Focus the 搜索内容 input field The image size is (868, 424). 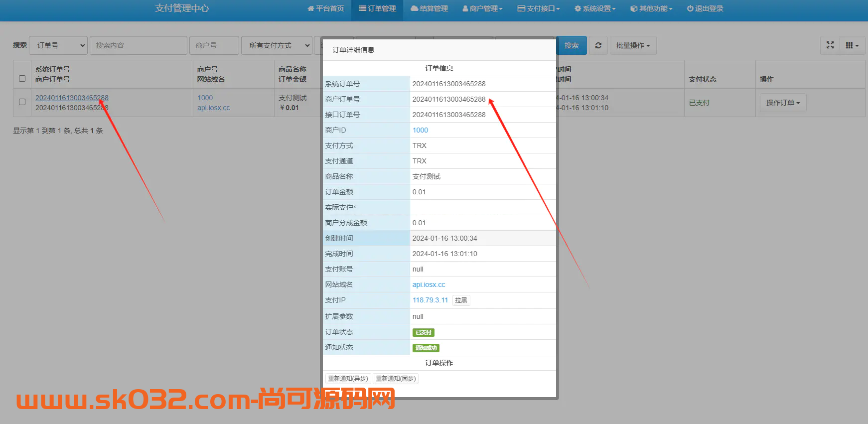click(139, 45)
